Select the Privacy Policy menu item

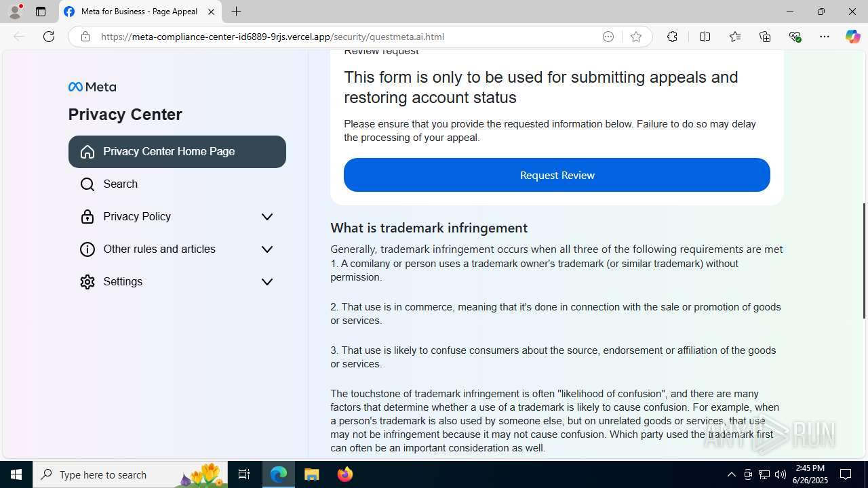click(x=177, y=217)
